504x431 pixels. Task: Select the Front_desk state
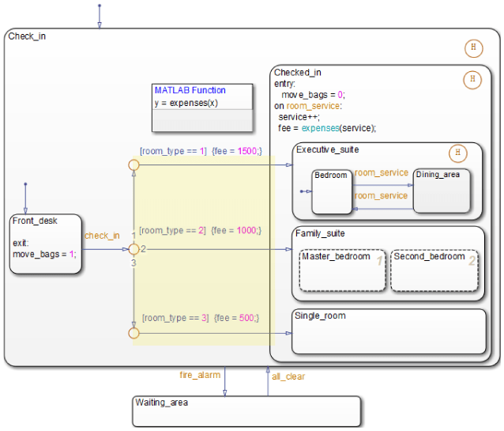46,244
